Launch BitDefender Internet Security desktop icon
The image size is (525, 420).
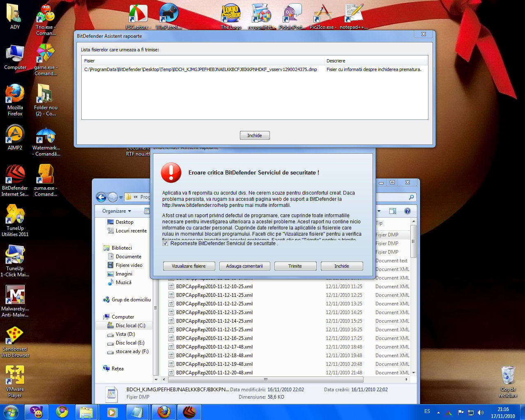click(x=15, y=181)
